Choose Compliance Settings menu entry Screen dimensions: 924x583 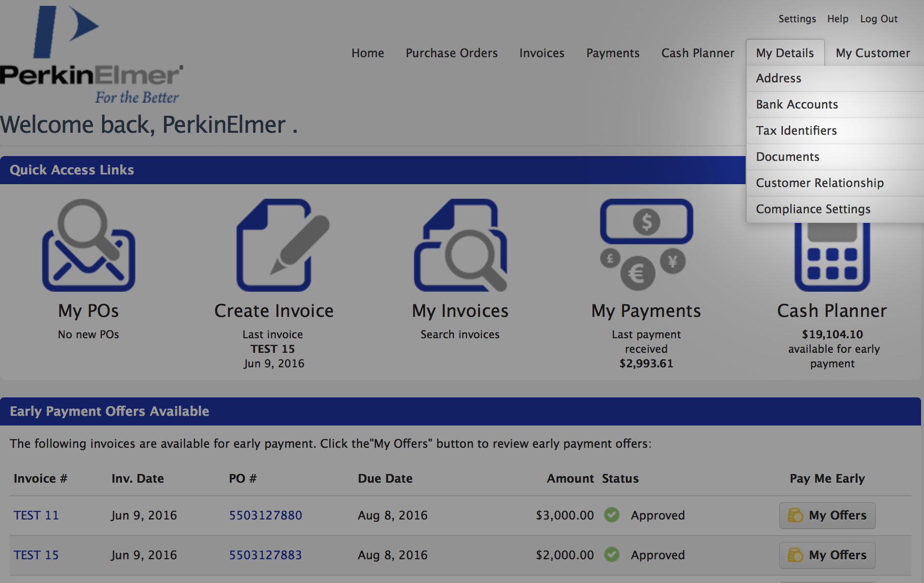[835, 209]
